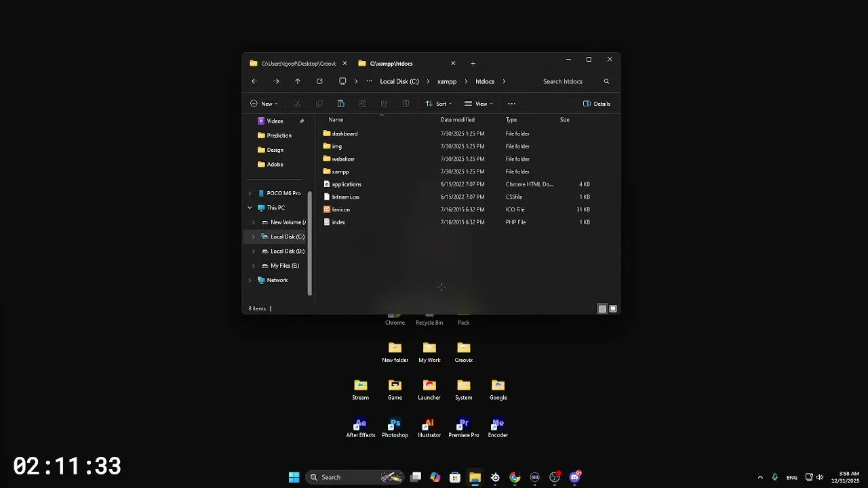Screen dimensions: 868x488
Task: Click xampp in the breadcrumb path
Action: (x=447, y=81)
